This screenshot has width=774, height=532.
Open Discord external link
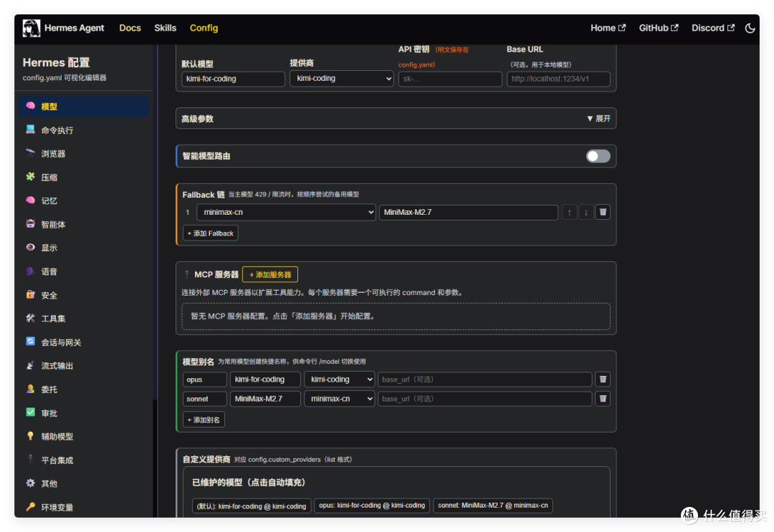pyautogui.click(x=713, y=28)
